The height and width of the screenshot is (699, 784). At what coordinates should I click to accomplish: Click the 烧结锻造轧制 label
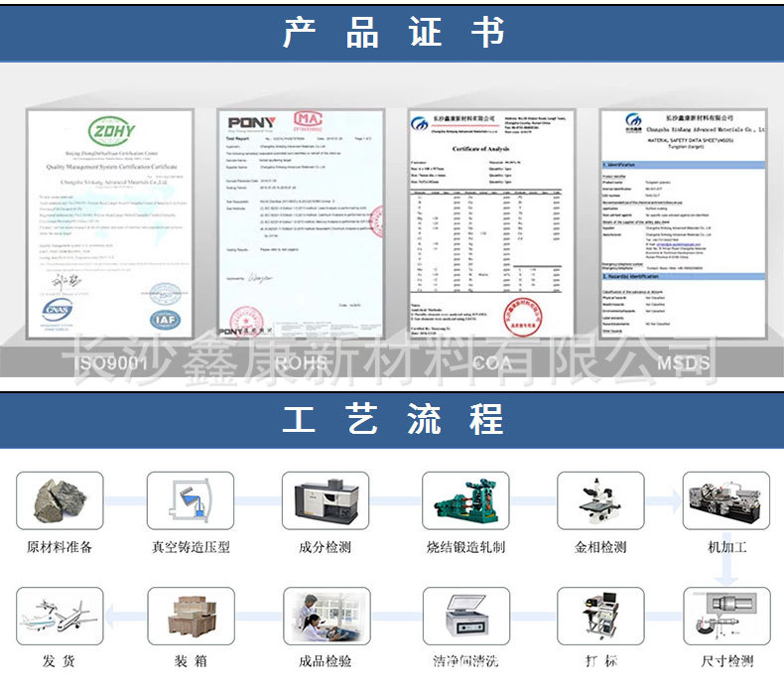point(465,547)
